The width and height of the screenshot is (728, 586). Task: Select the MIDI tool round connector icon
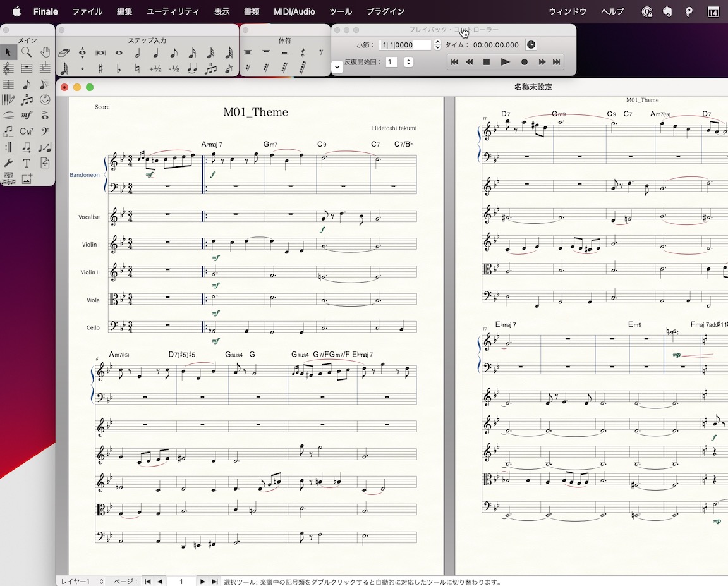(x=45, y=100)
